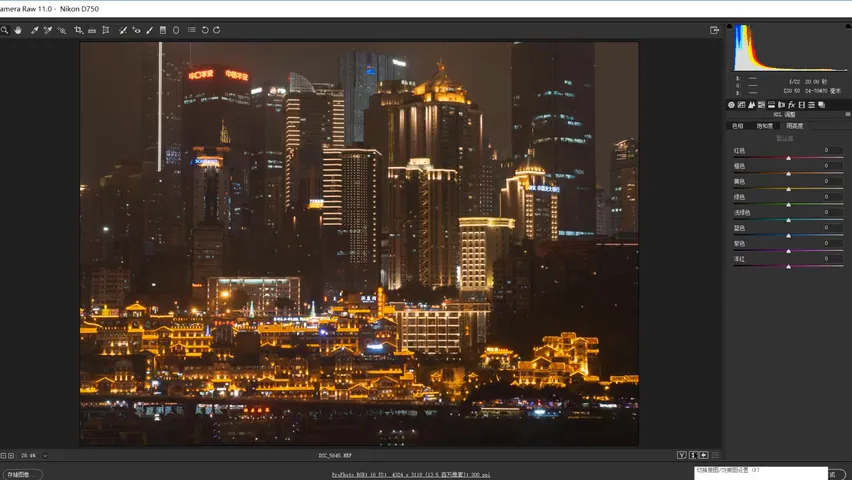The height and width of the screenshot is (480, 852).
Task: Open the Detail panel icon
Action: [x=751, y=105]
